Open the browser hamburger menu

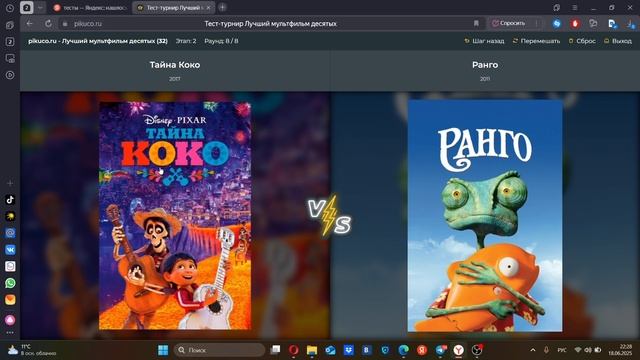click(x=574, y=8)
